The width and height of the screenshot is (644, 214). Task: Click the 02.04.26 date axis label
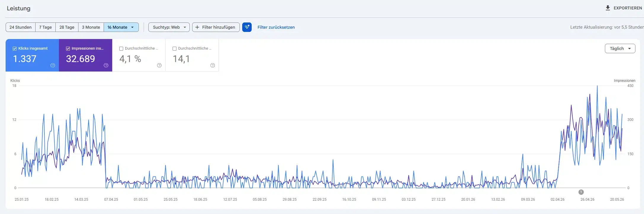point(558,200)
